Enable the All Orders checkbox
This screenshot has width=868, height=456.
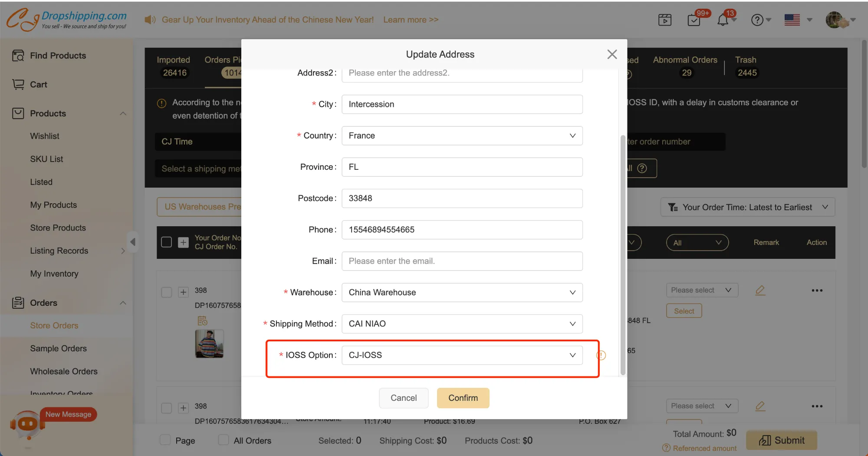pyautogui.click(x=224, y=440)
